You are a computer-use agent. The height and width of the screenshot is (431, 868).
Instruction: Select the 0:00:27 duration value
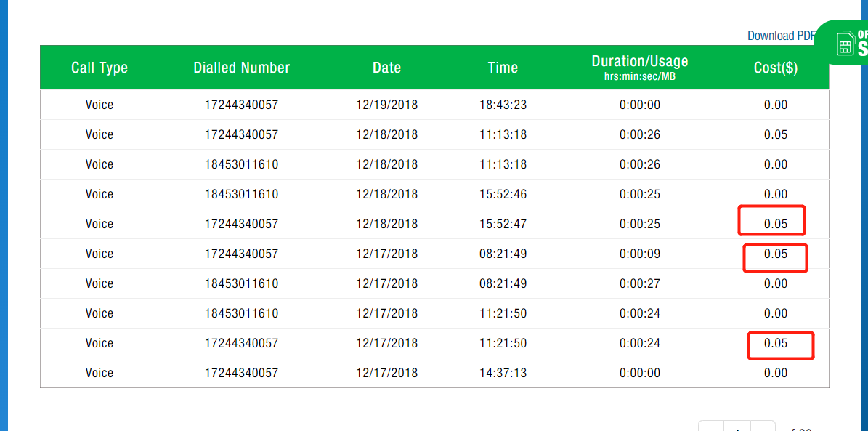click(639, 283)
